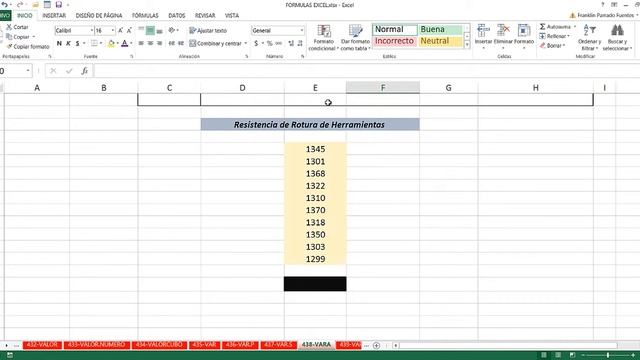This screenshot has height=360, width=640.
Task: Click into the formula bar
Action: 367,71
